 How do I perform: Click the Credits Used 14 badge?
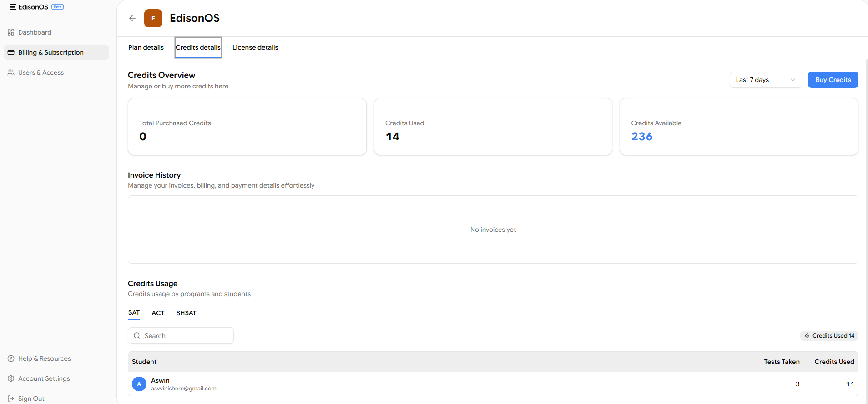[x=829, y=336]
